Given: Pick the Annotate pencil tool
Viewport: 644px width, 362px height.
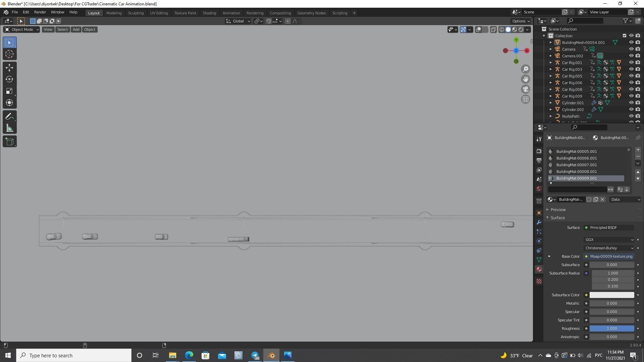Looking at the screenshot, I should pos(9,117).
